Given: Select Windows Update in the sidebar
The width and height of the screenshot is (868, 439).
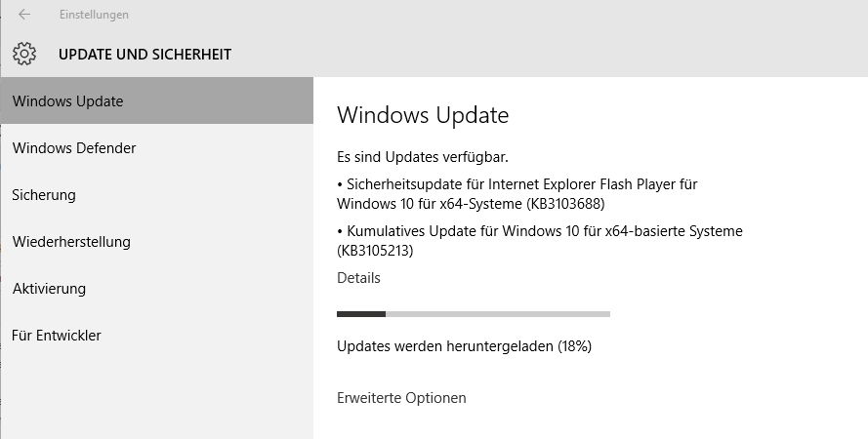Looking at the screenshot, I should (156, 100).
